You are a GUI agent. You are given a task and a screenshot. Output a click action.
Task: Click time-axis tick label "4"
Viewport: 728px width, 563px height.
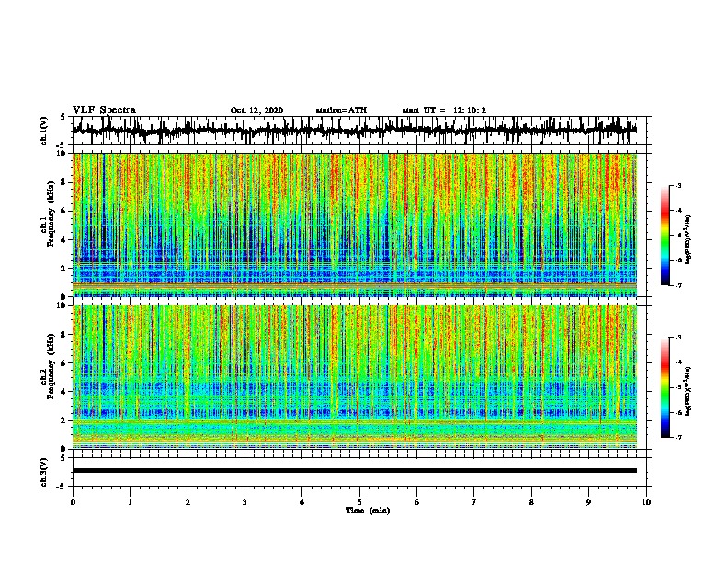pyautogui.click(x=302, y=501)
